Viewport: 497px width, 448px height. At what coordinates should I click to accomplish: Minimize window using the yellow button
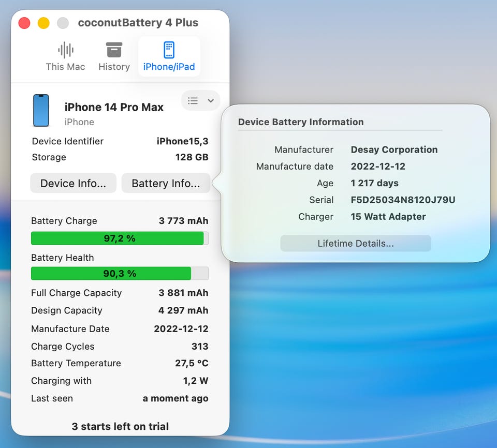43,23
